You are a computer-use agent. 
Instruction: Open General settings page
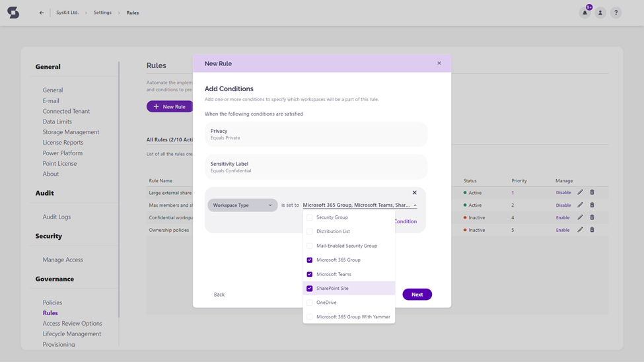(x=53, y=90)
